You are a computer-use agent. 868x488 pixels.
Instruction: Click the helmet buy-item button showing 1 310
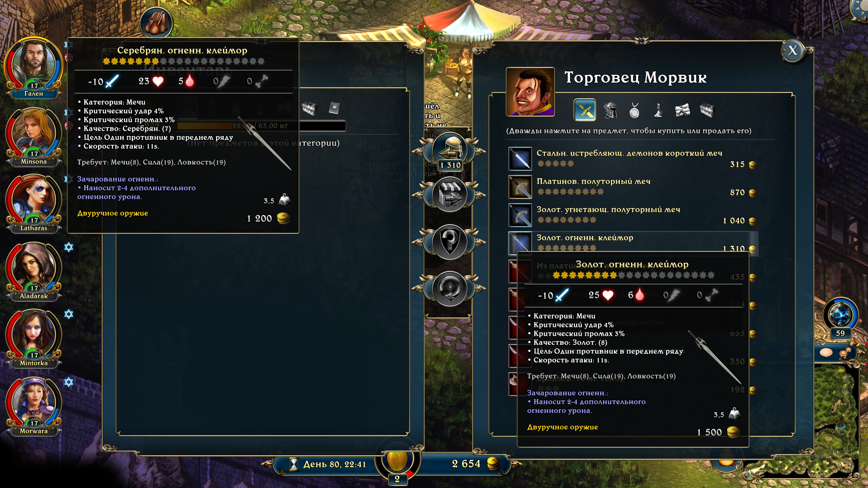coord(449,151)
